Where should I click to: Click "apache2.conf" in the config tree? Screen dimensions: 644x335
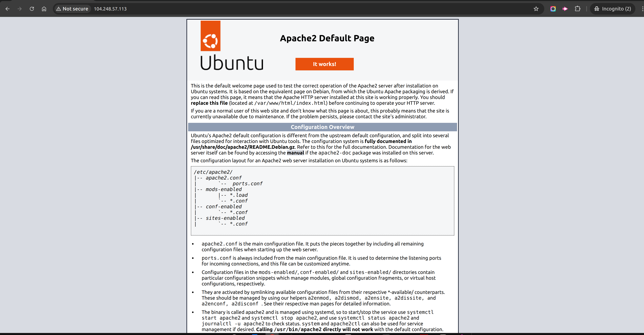224,178
